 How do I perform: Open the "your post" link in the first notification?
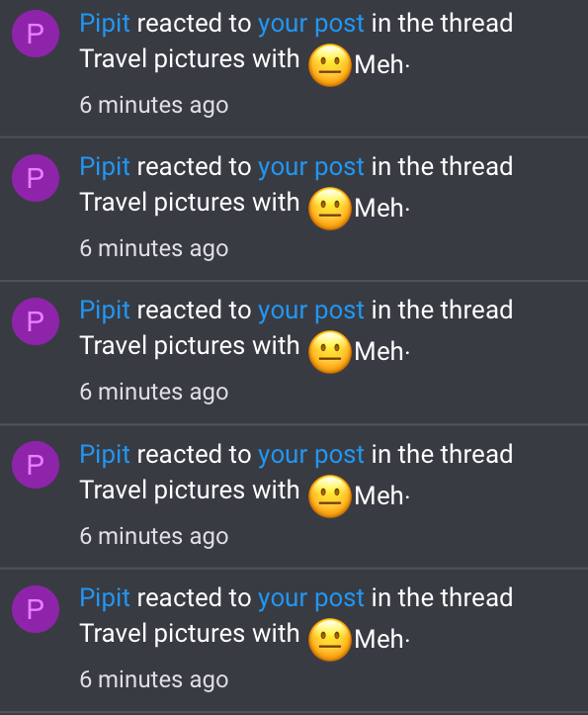pos(311,24)
